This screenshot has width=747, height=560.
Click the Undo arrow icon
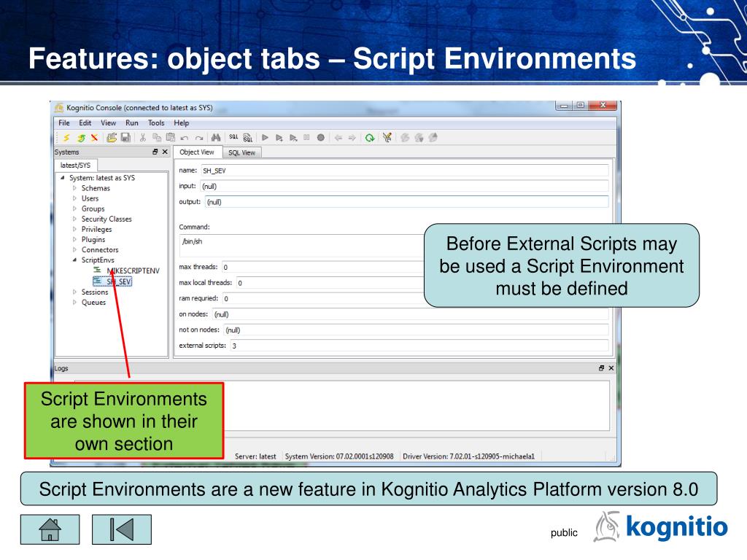pos(185,138)
